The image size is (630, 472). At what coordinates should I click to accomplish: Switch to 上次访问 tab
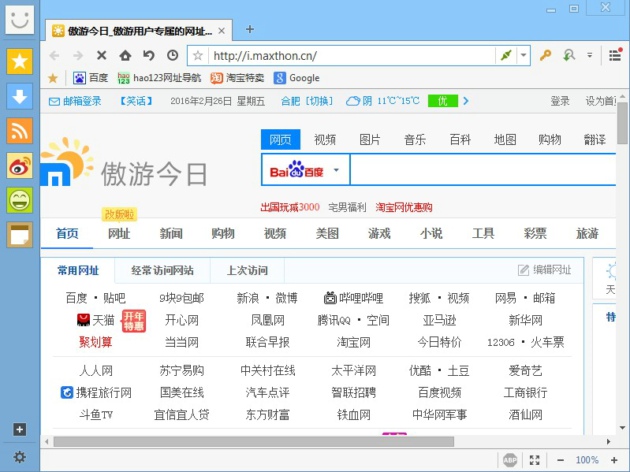(x=248, y=270)
